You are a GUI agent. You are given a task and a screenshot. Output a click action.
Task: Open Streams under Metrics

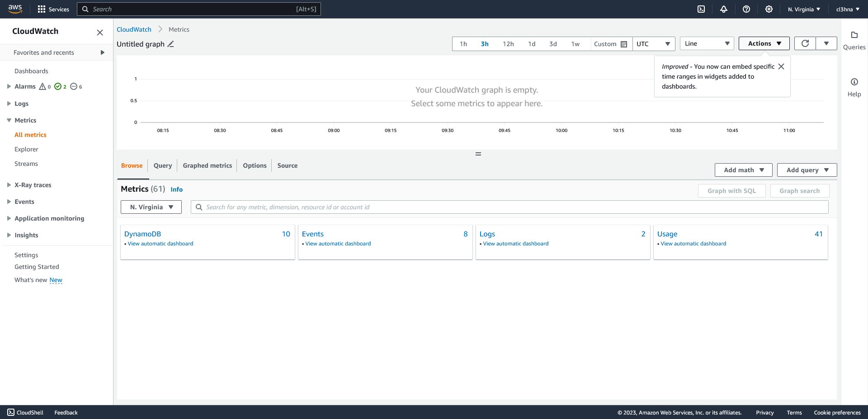point(26,164)
